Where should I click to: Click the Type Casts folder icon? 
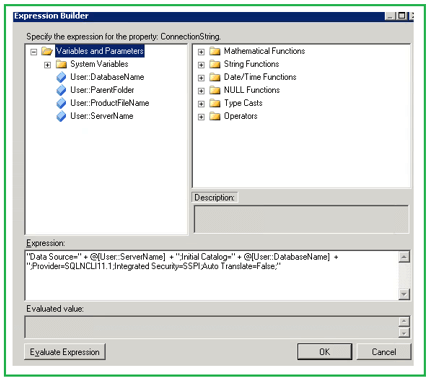coord(215,103)
